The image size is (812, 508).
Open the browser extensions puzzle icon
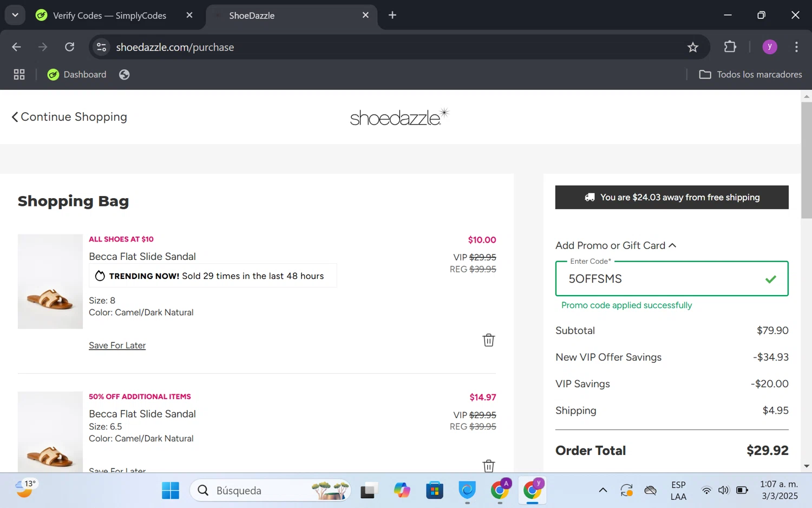pos(730,47)
